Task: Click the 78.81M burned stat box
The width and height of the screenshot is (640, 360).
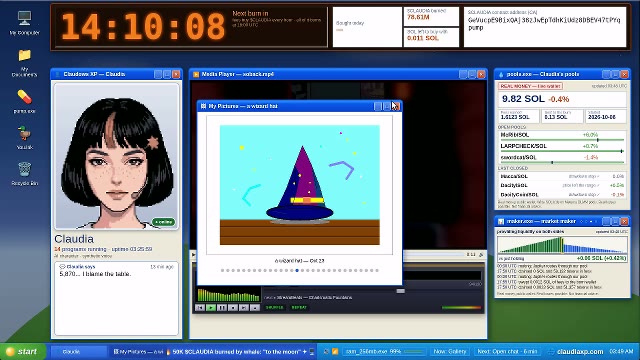Action: click(431, 16)
